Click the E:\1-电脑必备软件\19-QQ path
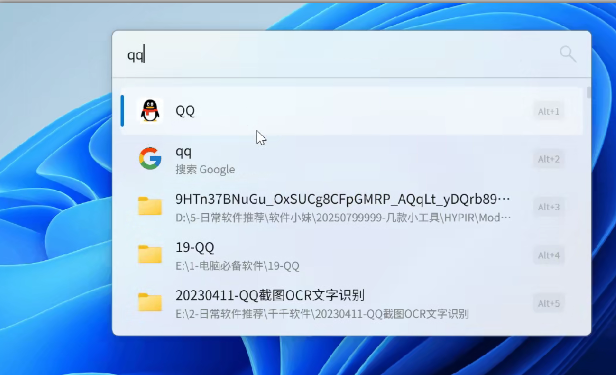Viewport: 616px width, 375px height. click(x=237, y=266)
